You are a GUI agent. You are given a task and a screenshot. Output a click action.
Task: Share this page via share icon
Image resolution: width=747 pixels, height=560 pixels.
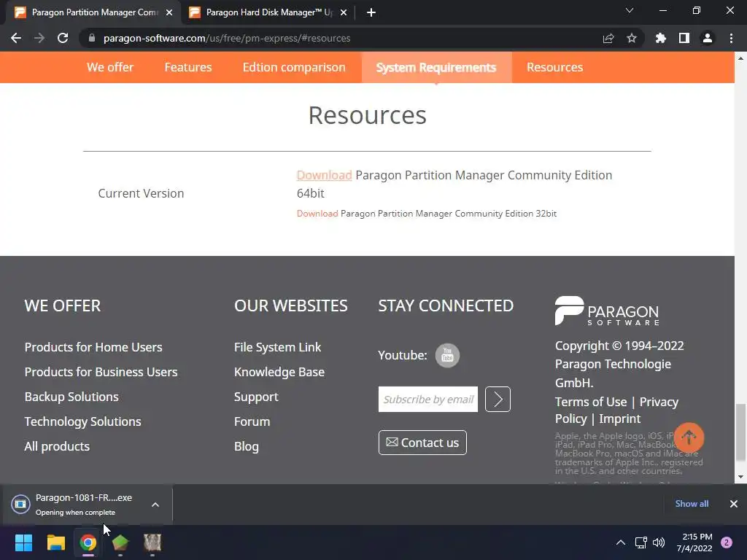(x=608, y=38)
